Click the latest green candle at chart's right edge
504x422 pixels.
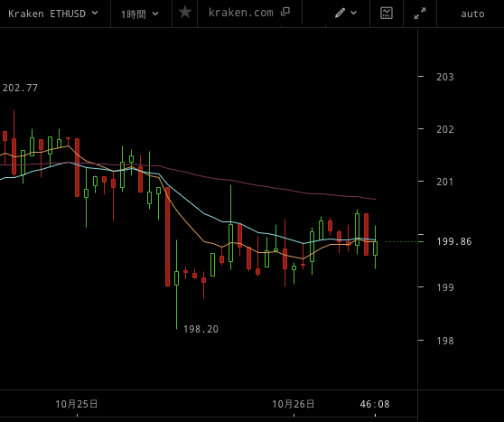tap(375, 248)
